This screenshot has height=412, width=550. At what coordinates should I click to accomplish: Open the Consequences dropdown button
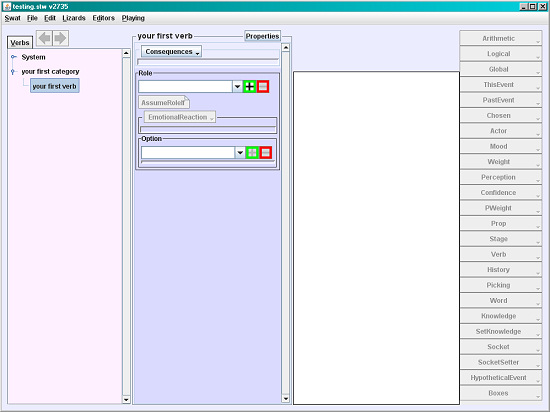point(172,52)
